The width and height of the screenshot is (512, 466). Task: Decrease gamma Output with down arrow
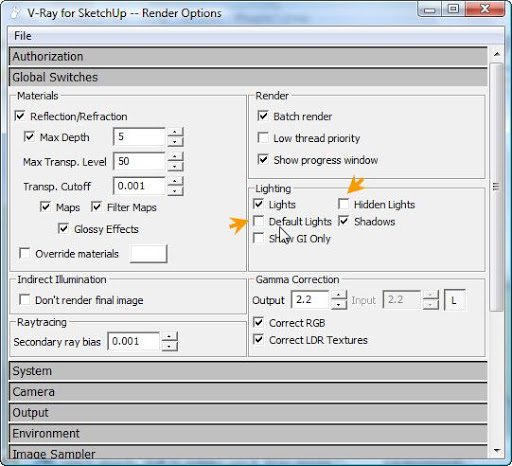tap(339, 304)
